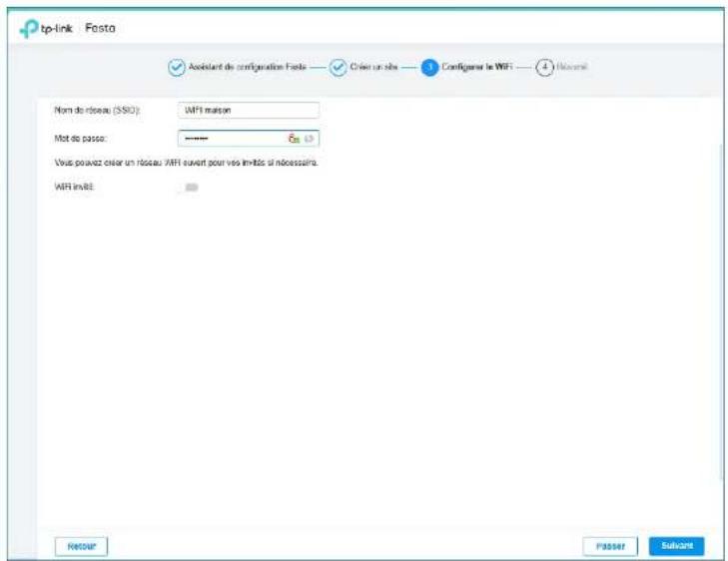Show password with the eye icon
Screen dimensions: 728x561
tap(310, 139)
